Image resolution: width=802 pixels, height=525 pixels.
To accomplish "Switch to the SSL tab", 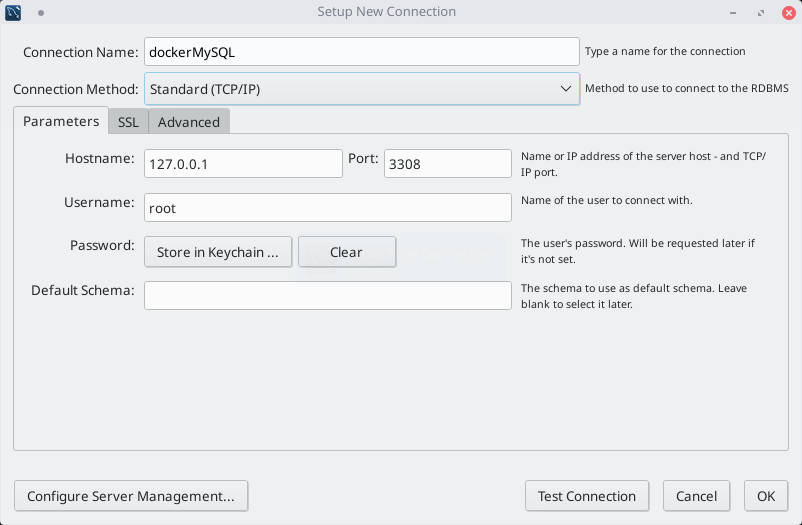I will point(128,122).
